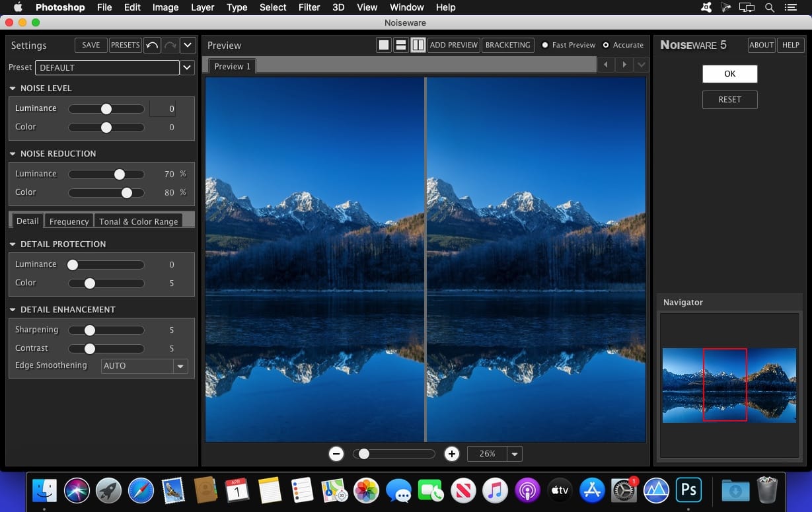The height and width of the screenshot is (512, 812).
Task: Click the OK button
Action: tap(729, 74)
